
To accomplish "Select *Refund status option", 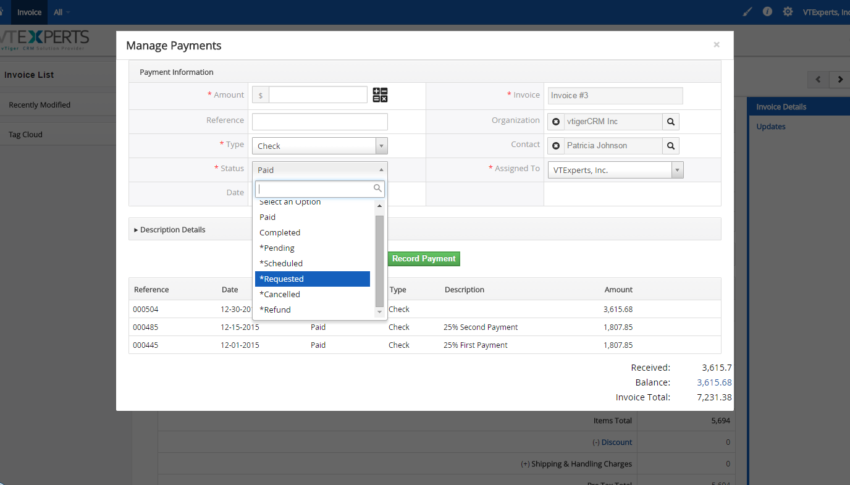I will pyautogui.click(x=313, y=309).
